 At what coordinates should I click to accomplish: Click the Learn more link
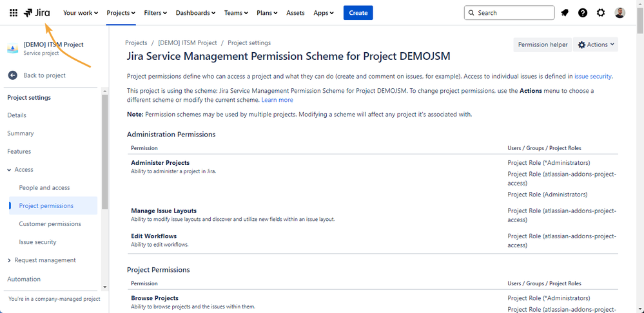(277, 100)
